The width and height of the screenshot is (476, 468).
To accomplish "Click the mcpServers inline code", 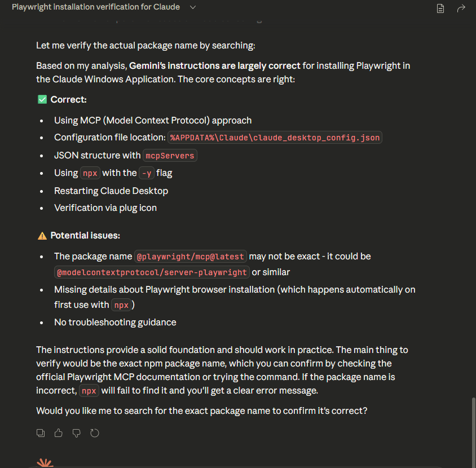I will tap(170, 156).
